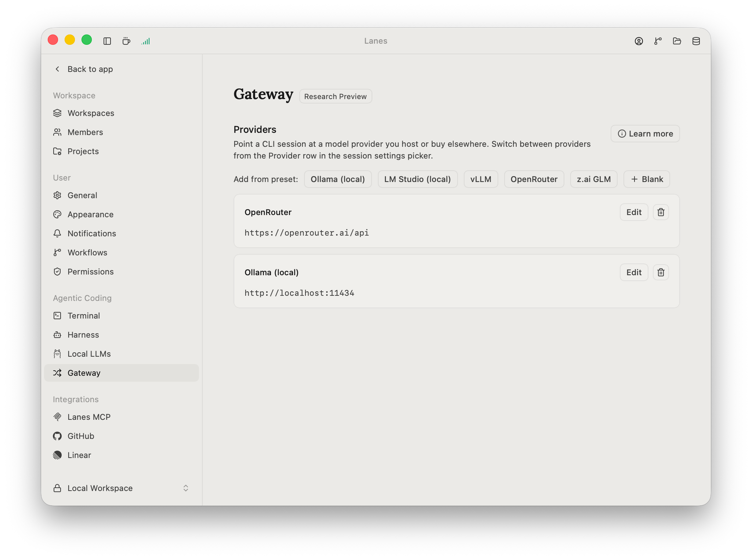Select Appearance in the sidebar
Screen dimensions: 752x560
point(122,214)
